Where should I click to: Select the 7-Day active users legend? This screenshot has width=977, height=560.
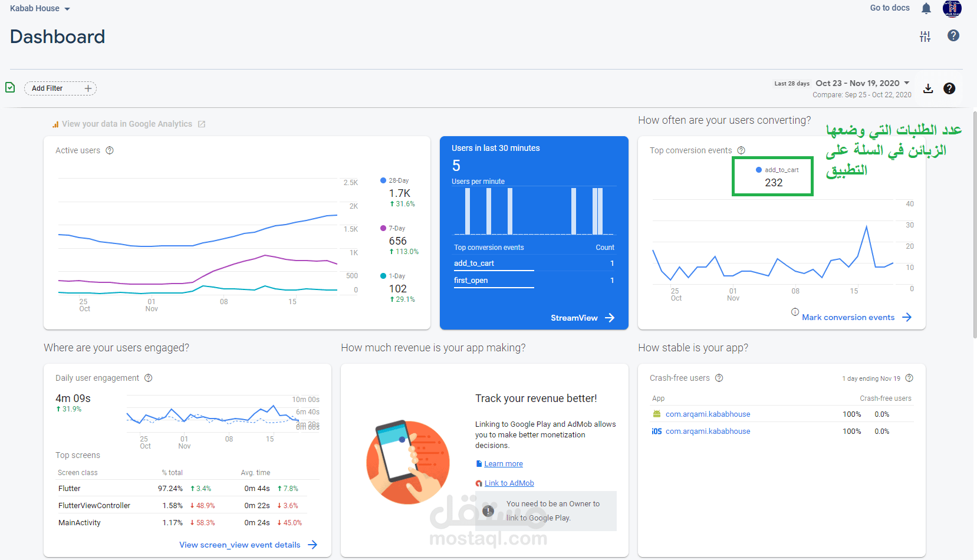(393, 228)
